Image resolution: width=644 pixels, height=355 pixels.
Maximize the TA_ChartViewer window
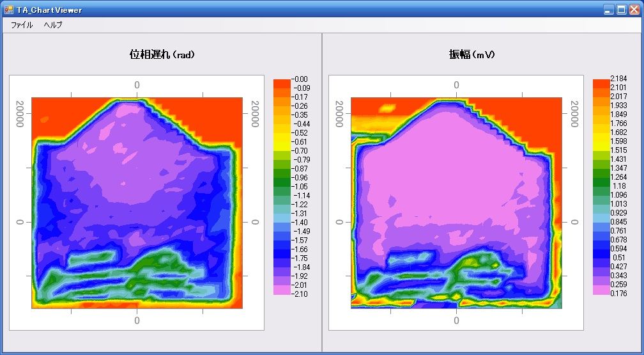tap(622, 10)
